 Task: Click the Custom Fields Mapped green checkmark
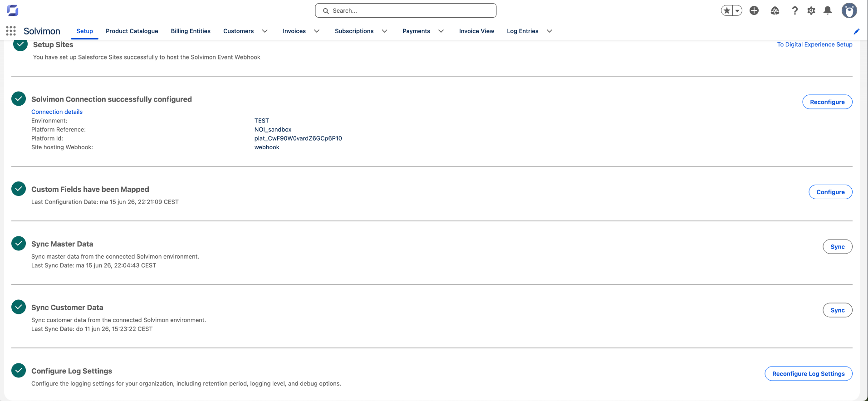click(19, 189)
